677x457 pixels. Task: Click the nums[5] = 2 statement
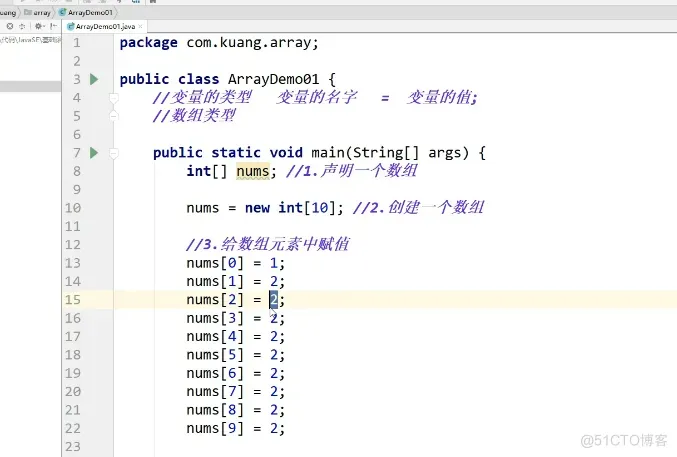(235, 355)
